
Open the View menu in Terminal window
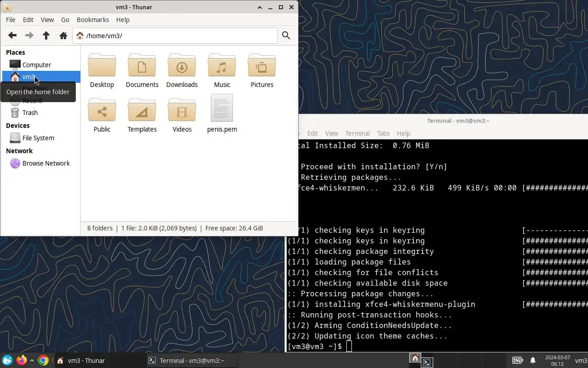pyautogui.click(x=332, y=133)
